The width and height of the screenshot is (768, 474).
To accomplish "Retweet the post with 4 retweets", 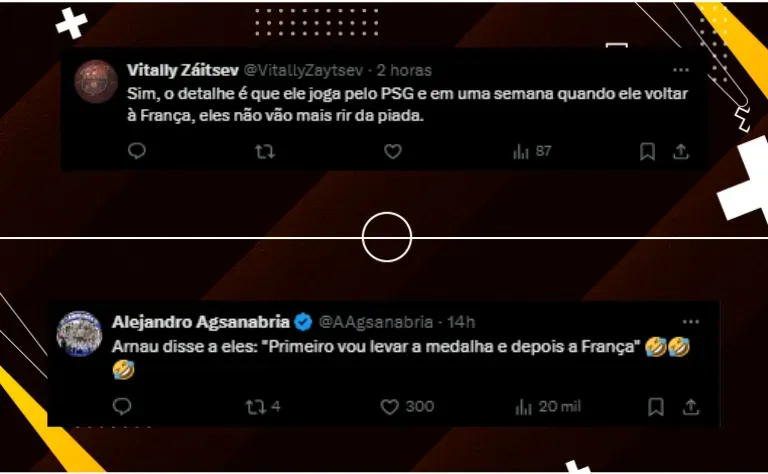I will pos(263,406).
